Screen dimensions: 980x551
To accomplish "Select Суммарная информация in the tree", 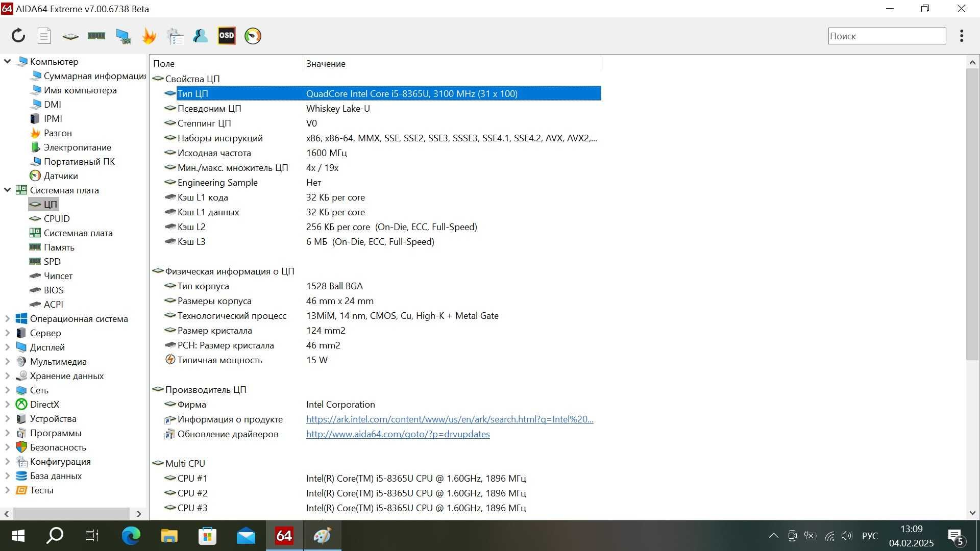I will pos(95,76).
